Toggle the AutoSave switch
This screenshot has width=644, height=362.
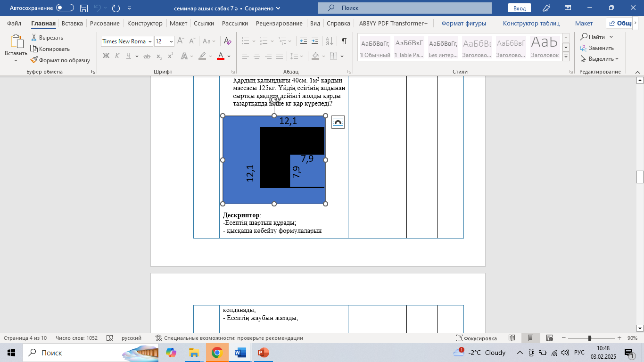click(65, 8)
